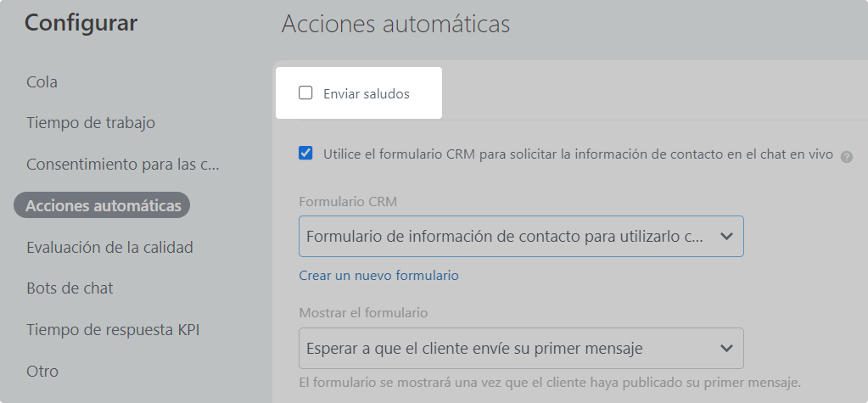
Task: Click the Configurar sidebar heading
Action: click(81, 24)
